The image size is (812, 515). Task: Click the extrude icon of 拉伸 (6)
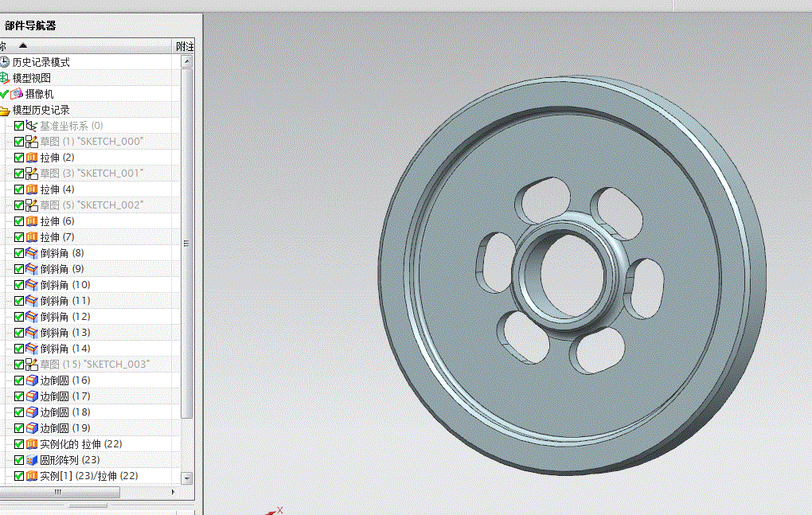pyautogui.click(x=32, y=221)
